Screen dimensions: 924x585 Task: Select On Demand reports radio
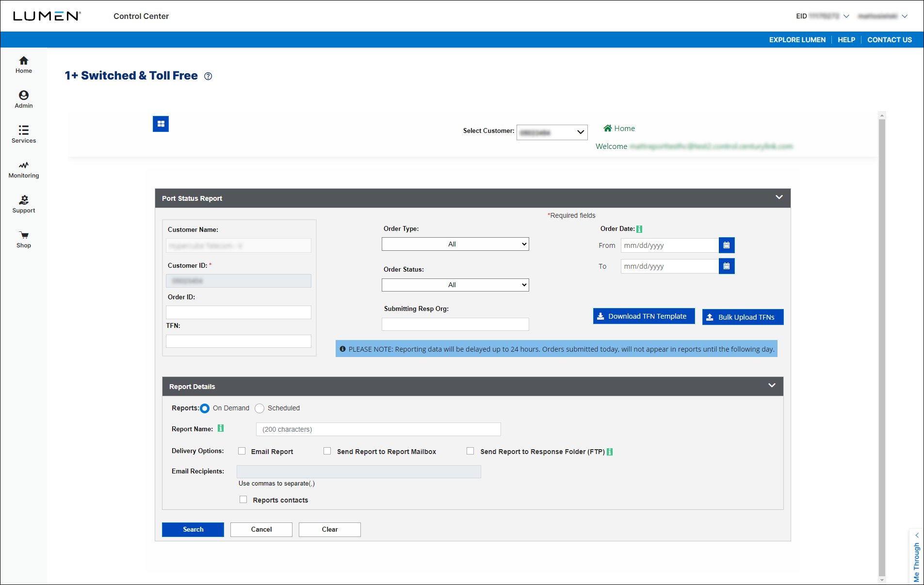tap(205, 408)
